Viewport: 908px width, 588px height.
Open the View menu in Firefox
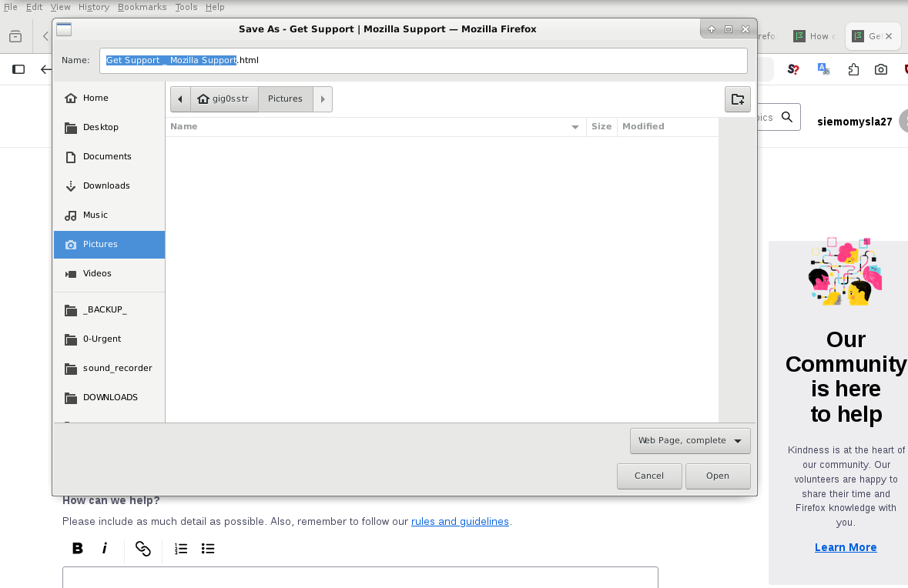pos(60,7)
